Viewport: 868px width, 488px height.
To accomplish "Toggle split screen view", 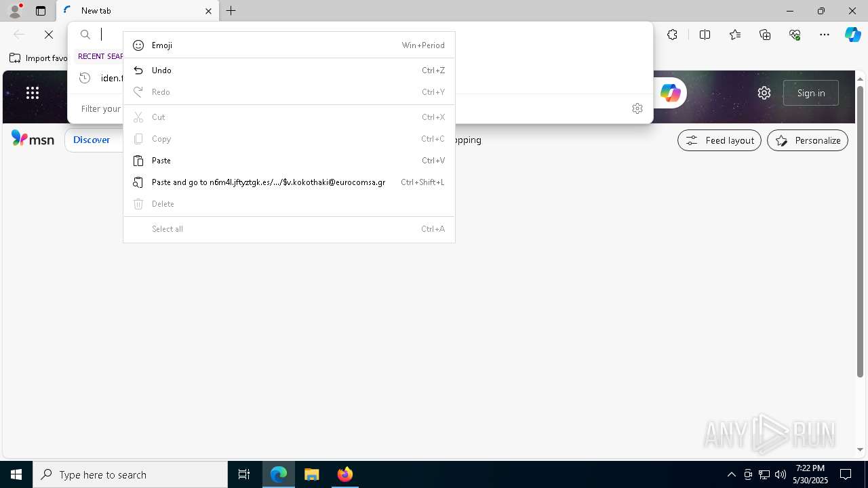I will pyautogui.click(x=705, y=35).
